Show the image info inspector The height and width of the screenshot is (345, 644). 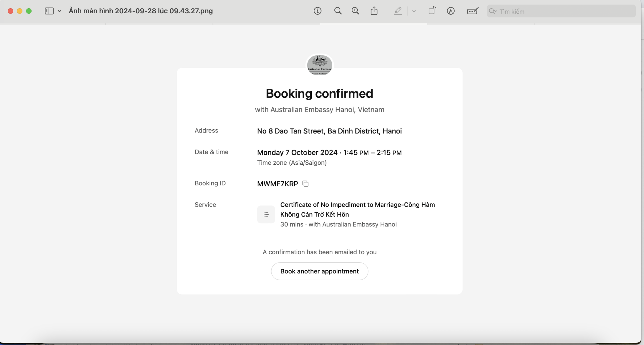tap(317, 11)
